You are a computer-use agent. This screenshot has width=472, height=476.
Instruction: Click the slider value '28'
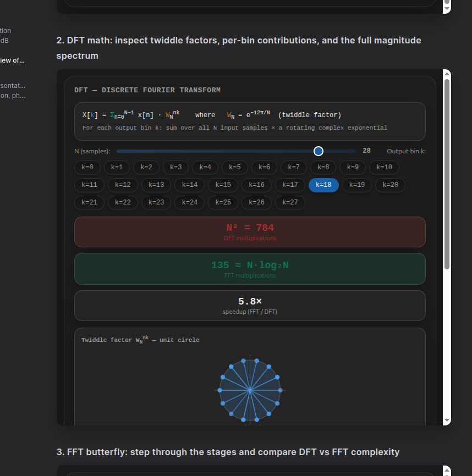(x=366, y=151)
